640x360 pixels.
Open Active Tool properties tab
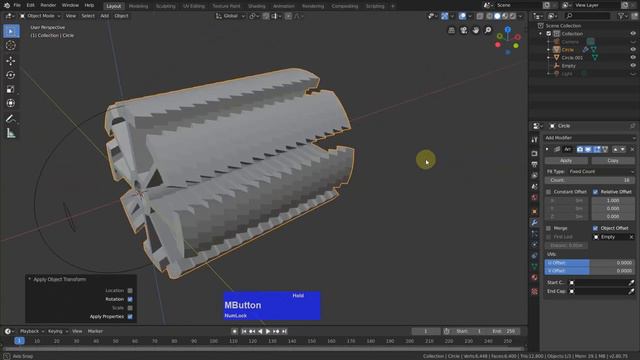pos(534,140)
